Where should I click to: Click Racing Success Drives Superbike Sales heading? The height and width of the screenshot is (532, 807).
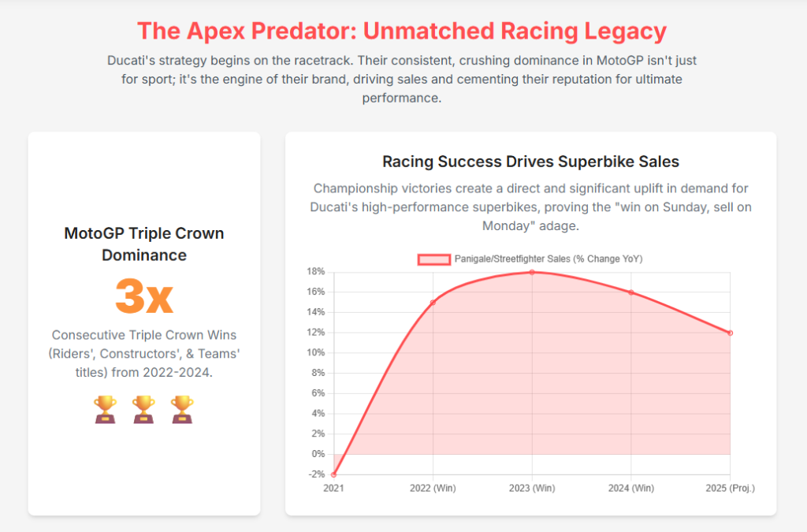530,162
